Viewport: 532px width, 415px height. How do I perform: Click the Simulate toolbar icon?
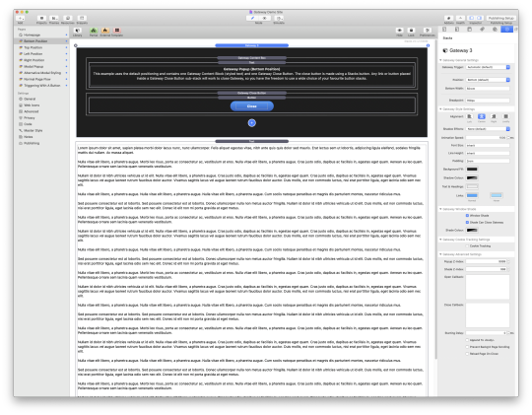click(279, 19)
